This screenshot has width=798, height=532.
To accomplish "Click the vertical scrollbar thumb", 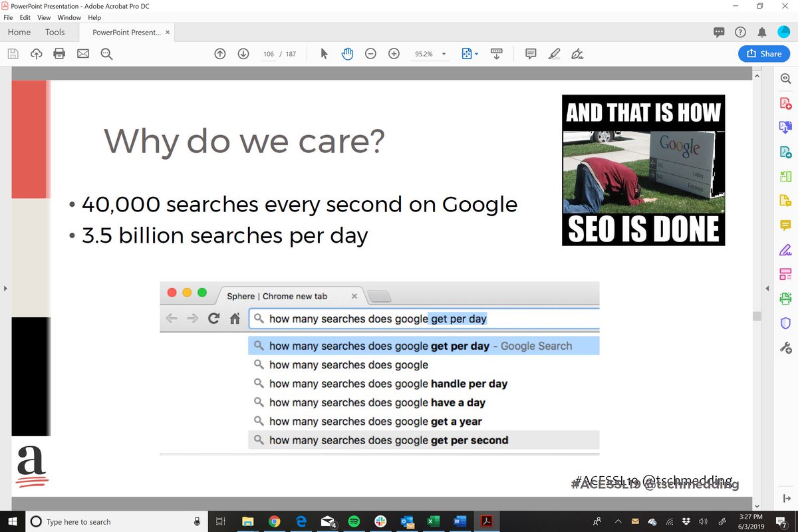I will 757,316.
